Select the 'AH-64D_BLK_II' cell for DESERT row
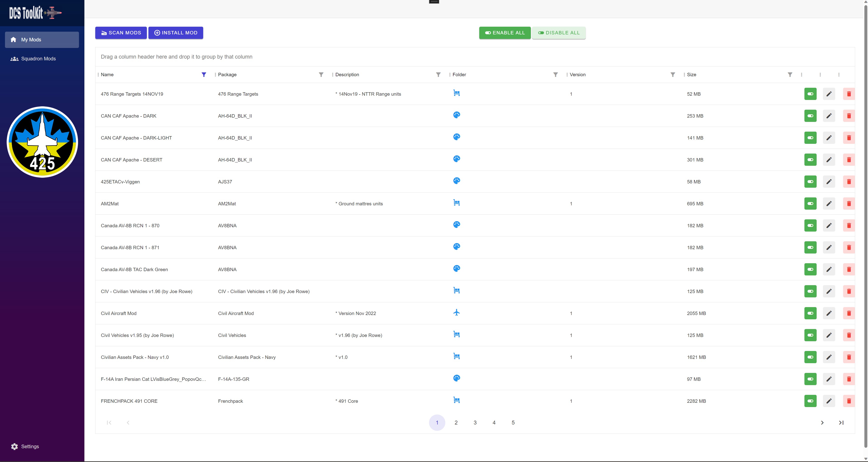 (x=235, y=160)
